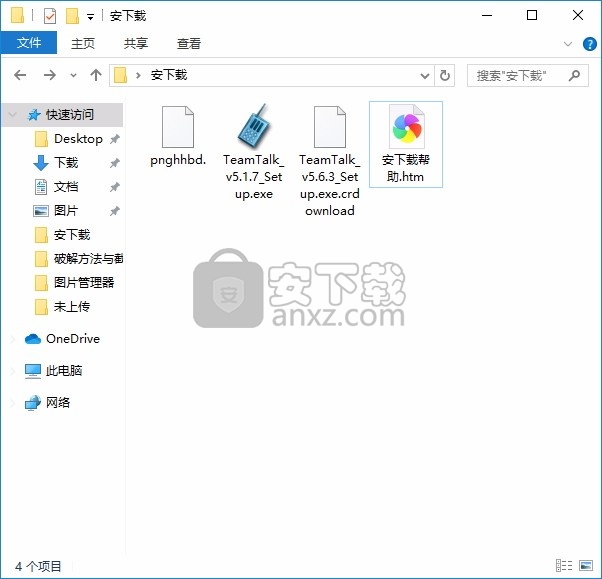Expand the 网络 tree node
602x579 pixels.
click(x=13, y=402)
